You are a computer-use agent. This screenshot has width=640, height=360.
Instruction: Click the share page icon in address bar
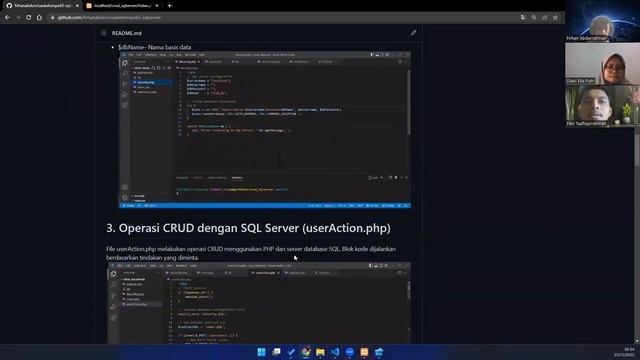click(544, 18)
